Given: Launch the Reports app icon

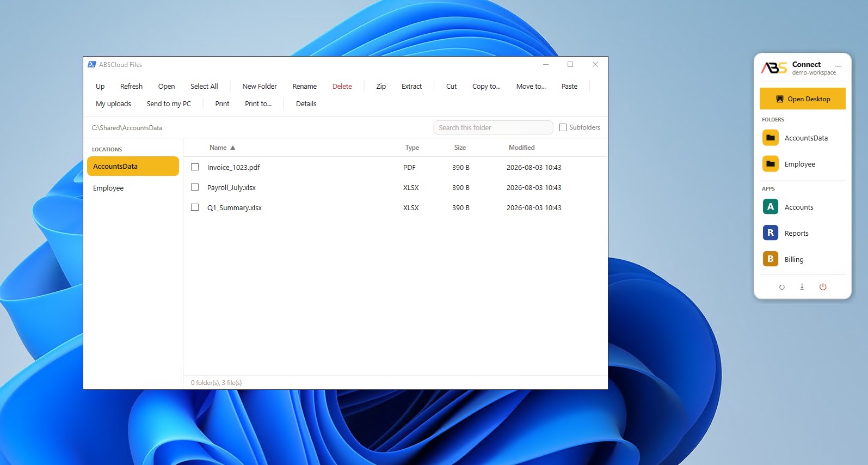Looking at the screenshot, I should 771,233.
